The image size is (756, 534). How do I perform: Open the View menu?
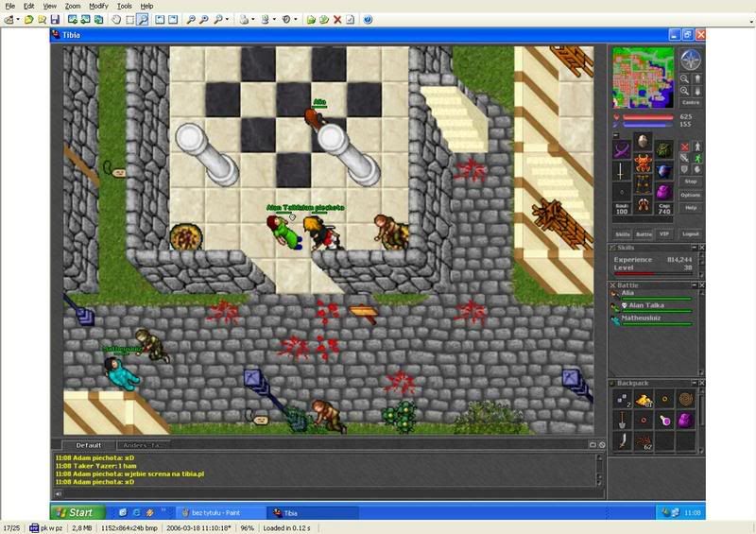pyautogui.click(x=50, y=6)
